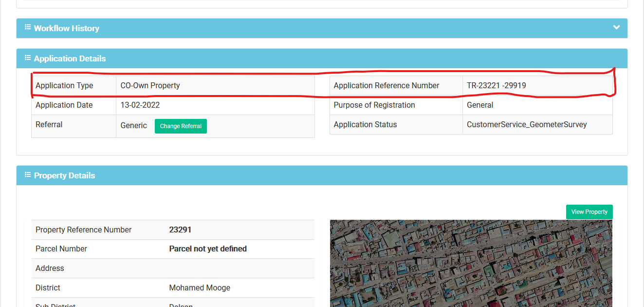The image size is (644, 307).
Task: Expand the Workflow History chevron arrow
Action: coord(616,27)
